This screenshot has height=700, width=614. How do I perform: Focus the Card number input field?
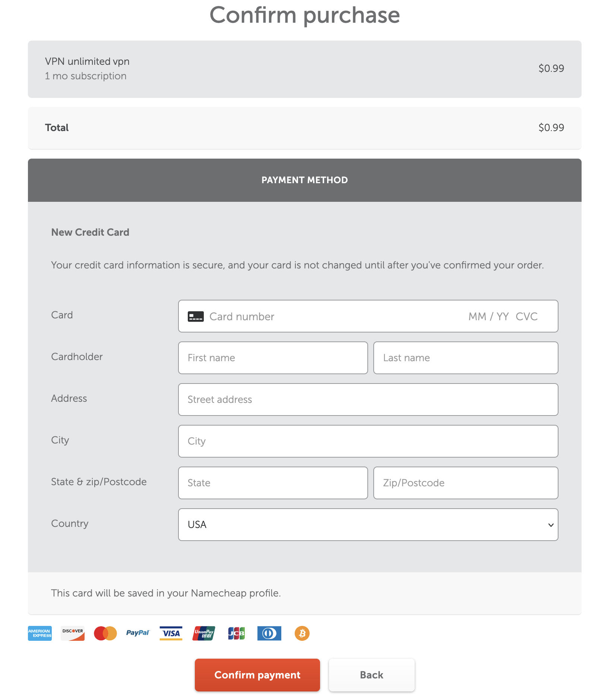click(x=335, y=316)
